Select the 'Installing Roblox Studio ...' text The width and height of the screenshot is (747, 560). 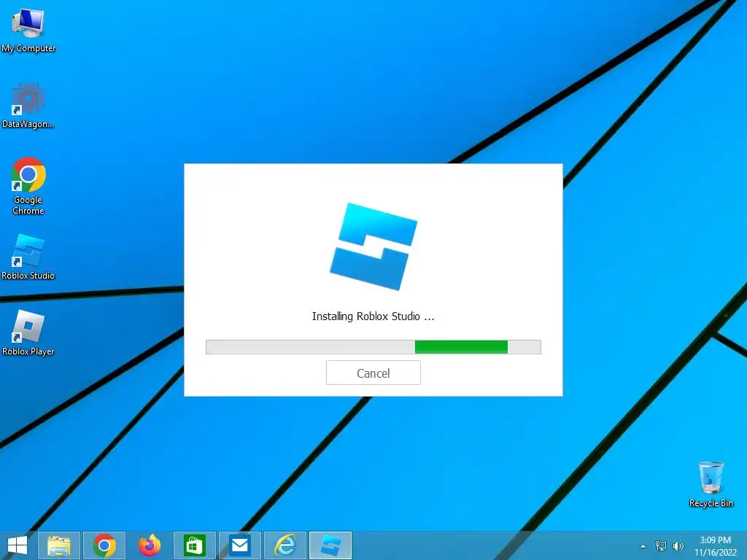(x=373, y=316)
